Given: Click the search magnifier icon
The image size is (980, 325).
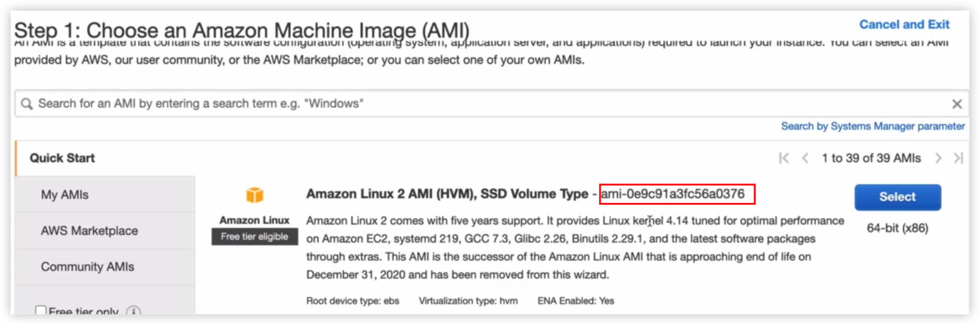Looking at the screenshot, I should (27, 104).
